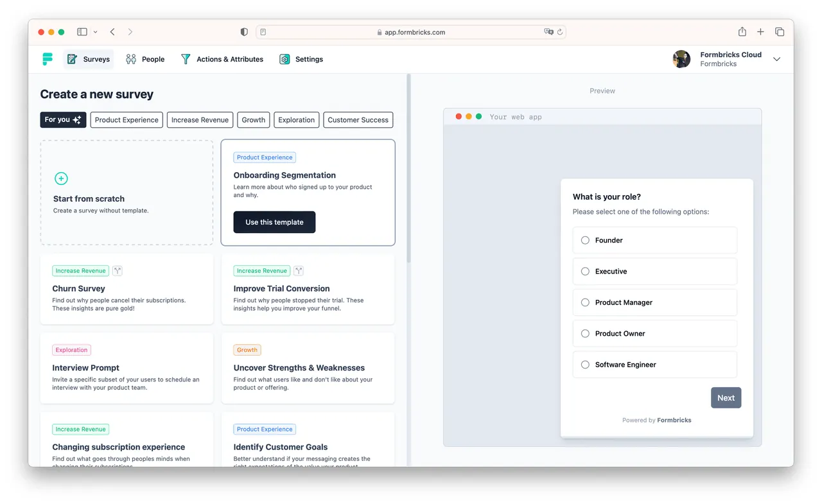Select the Exploration filter
This screenshot has height=504, width=822.
tap(297, 120)
